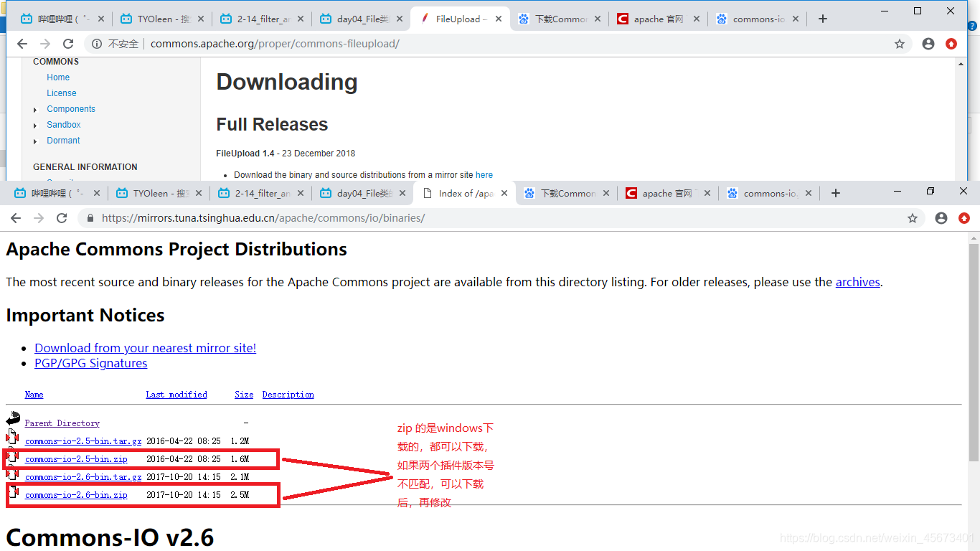Expand Sandbox arrow in Commons sidebar
This screenshot has height=551, width=980.
pyautogui.click(x=35, y=126)
